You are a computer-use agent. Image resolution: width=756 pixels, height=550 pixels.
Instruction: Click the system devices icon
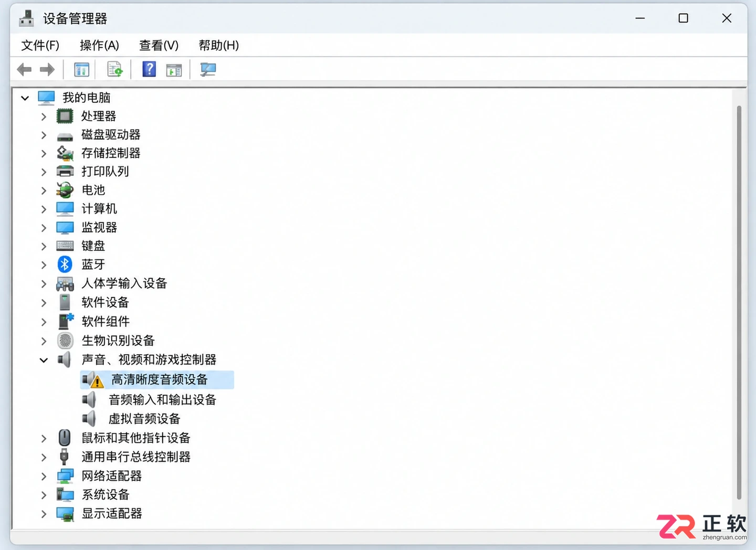click(65, 494)
